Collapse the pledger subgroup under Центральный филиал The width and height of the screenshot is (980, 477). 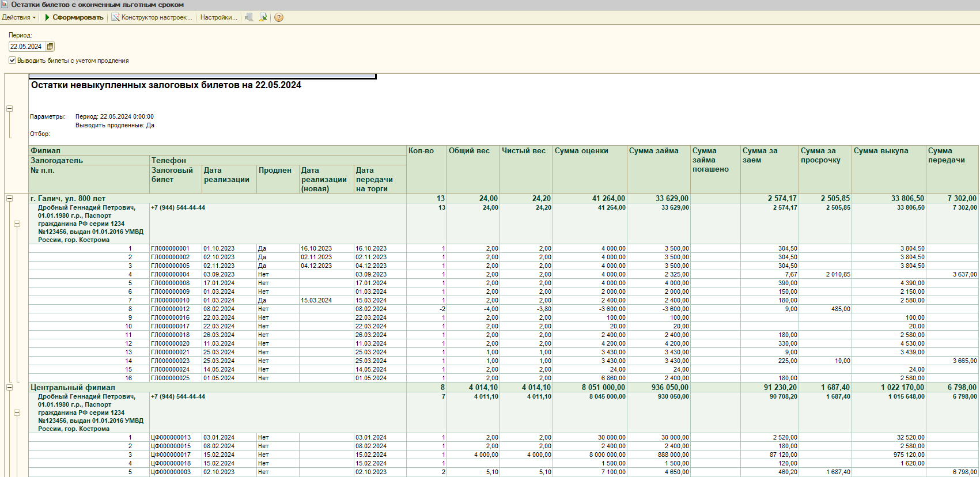(17, 412)
